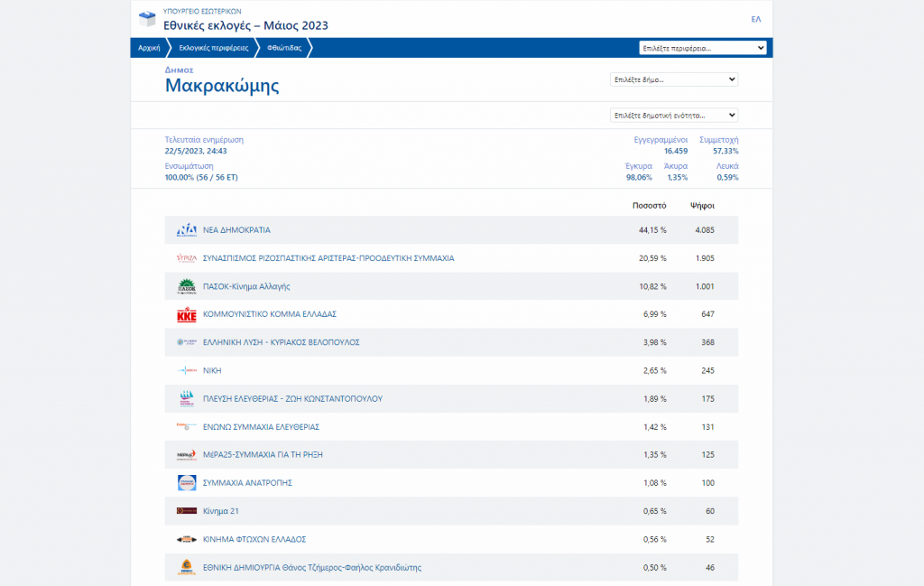Switch language via ΕΛ link
Viewport: 924px width, 586px height.
pyautogui.click(x=756, y=19)
